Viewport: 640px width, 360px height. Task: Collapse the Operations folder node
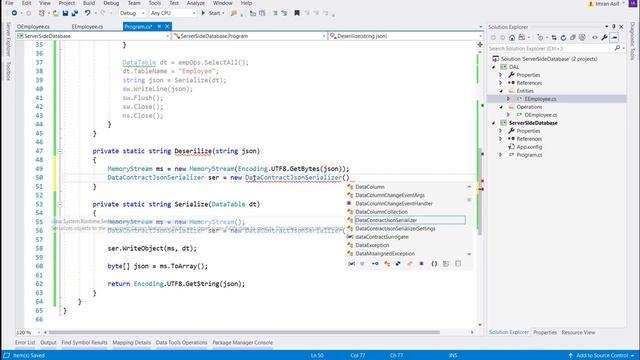pos(501,107)
